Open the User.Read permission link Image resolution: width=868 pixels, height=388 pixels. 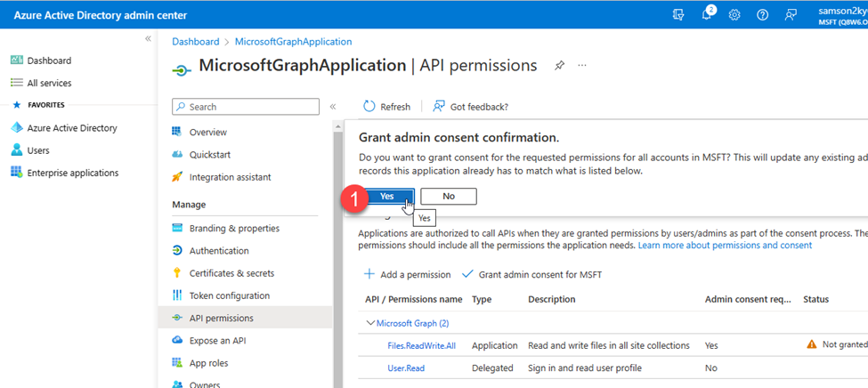click(x=406, y=368)
